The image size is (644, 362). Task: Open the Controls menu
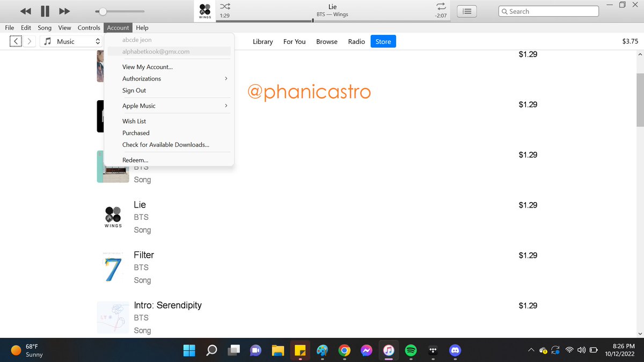coord(89,28)
